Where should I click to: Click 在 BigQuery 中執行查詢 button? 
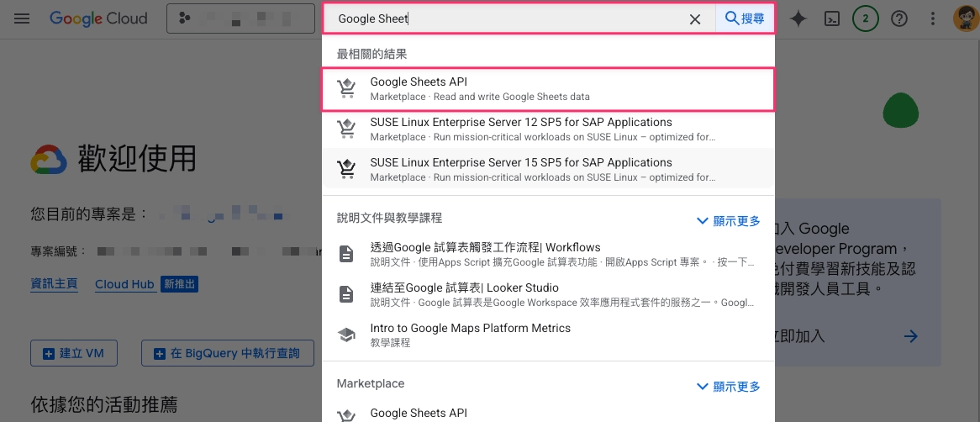click(228, 353)
